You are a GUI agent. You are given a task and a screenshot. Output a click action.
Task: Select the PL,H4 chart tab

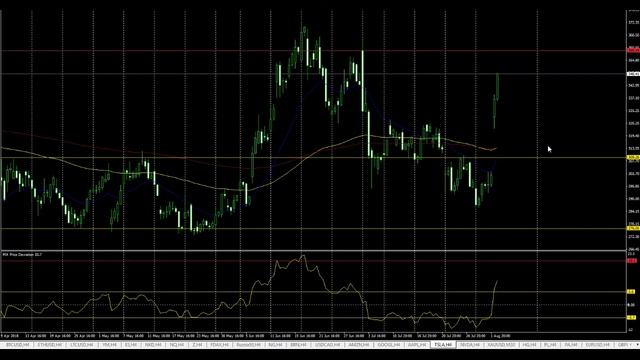pyautogui.click(x=550, y=345)
